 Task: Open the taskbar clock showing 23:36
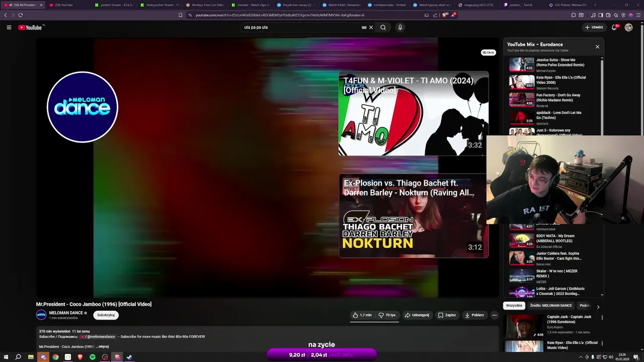623,357
